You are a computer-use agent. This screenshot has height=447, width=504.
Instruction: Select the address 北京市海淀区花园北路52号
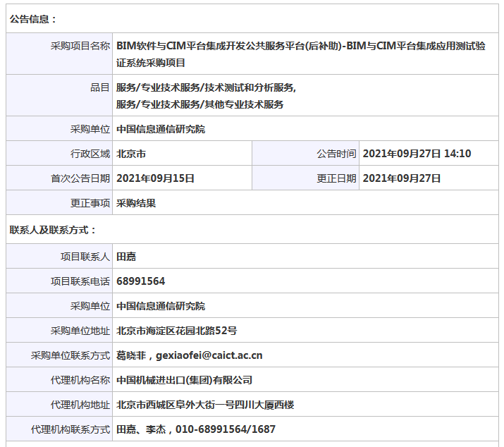(177, 331)
